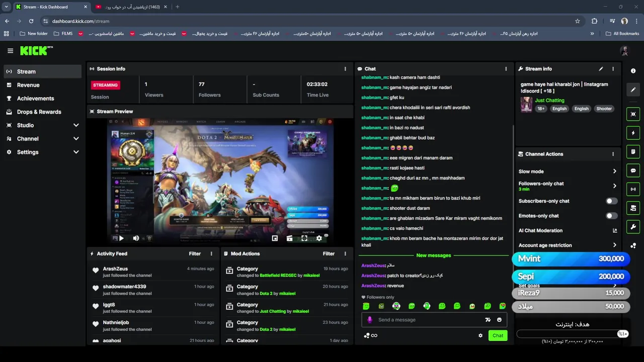Image resolution: width=644 pixels, height=362 pixels.
Task: Open Stream info panel three-dot menu
Action: click(x=613, y=69)
